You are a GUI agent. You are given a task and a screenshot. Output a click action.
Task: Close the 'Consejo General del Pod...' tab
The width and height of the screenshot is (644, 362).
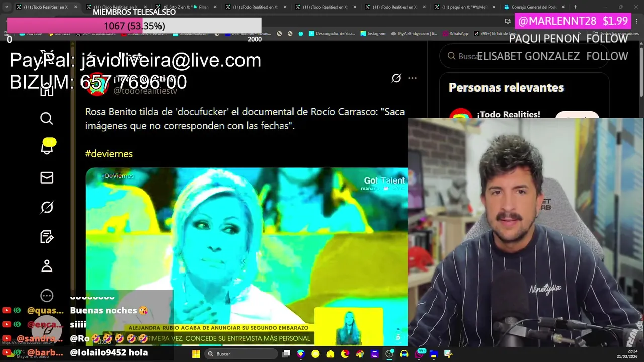coord(563,7)
